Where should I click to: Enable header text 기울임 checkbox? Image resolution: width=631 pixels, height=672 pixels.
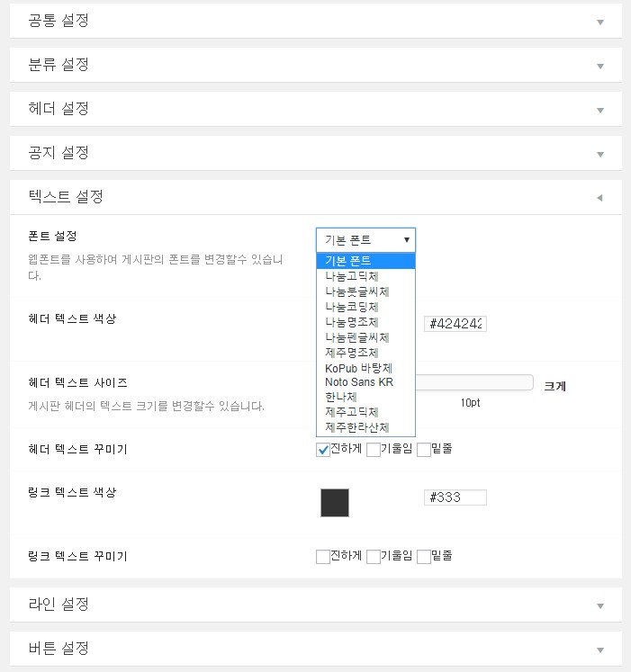pos(374,450)
